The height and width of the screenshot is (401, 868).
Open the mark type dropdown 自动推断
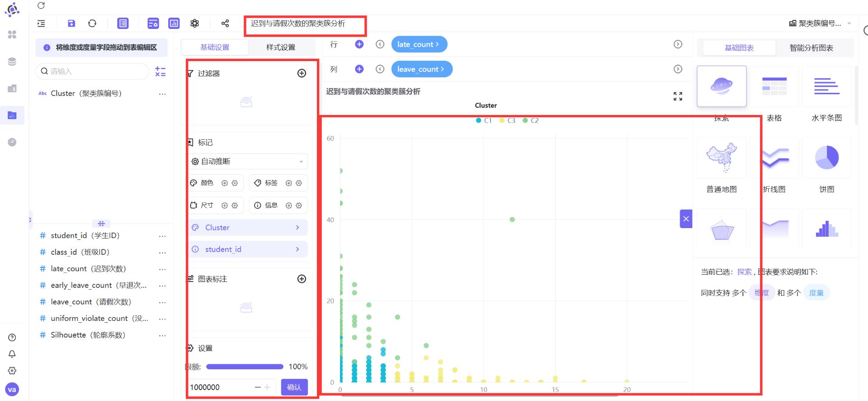(248, 162)
